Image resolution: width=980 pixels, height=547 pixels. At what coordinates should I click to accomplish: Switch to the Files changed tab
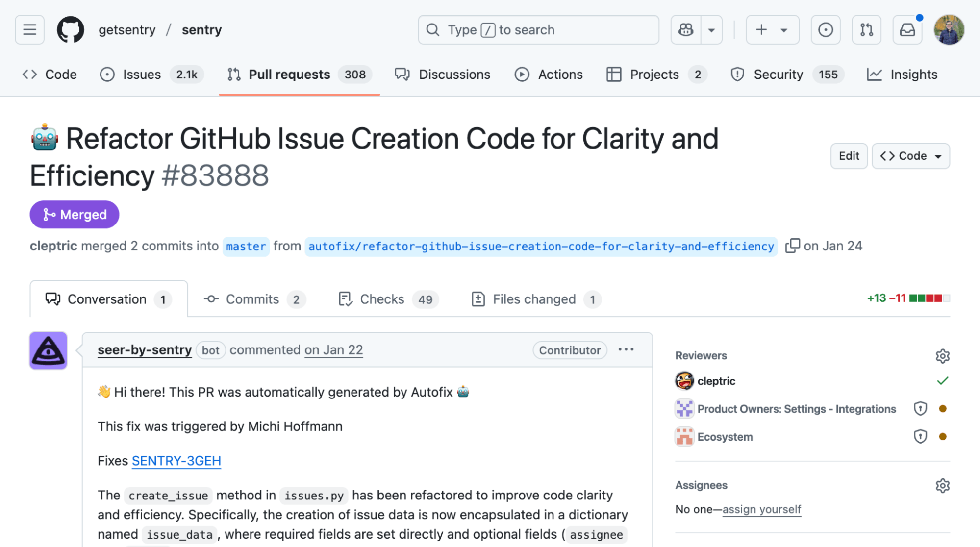pos(534,299)
